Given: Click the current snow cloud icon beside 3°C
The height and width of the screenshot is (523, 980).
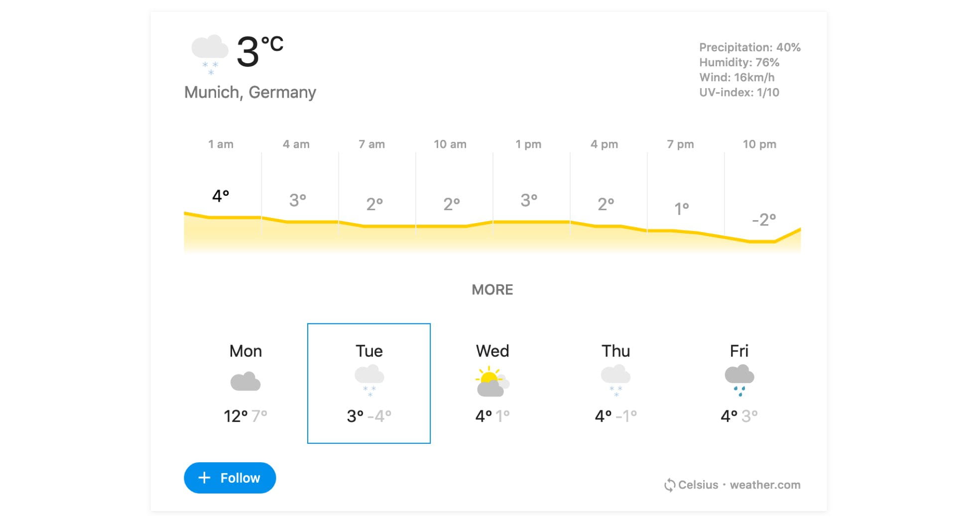Looking at the screenshot, I should click(x=210, y=55).
